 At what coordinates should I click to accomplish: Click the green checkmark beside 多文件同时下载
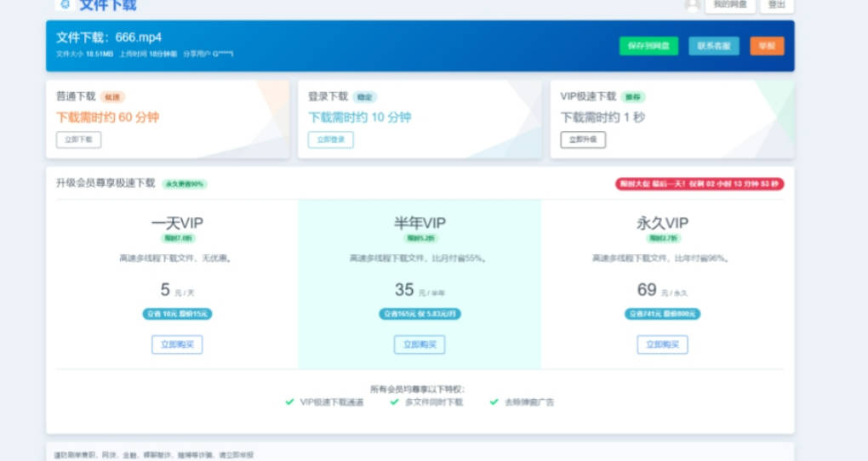[x=394, y=401]
